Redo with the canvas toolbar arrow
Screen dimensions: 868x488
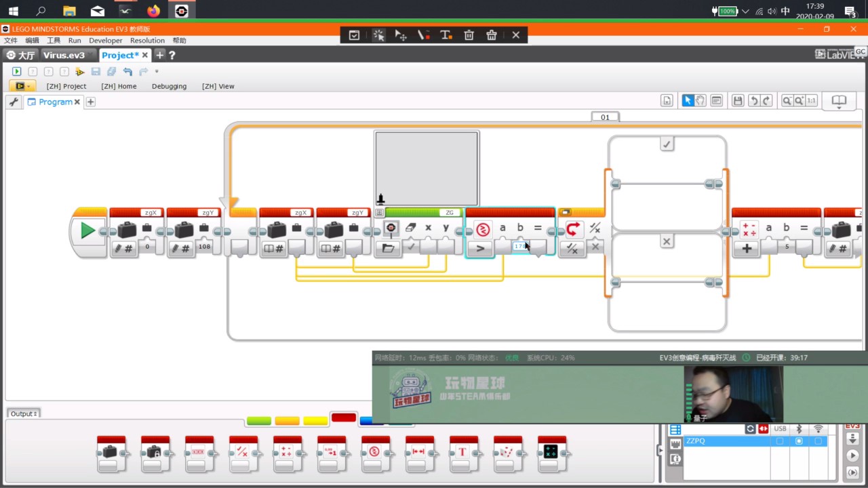[767, 100]
